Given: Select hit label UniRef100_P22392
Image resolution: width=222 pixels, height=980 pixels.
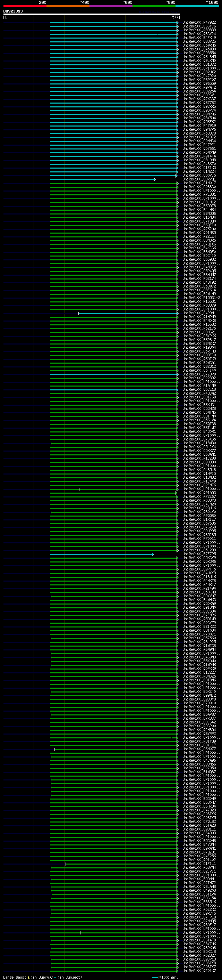Looking at the screenshot, I should click(199, 378).
